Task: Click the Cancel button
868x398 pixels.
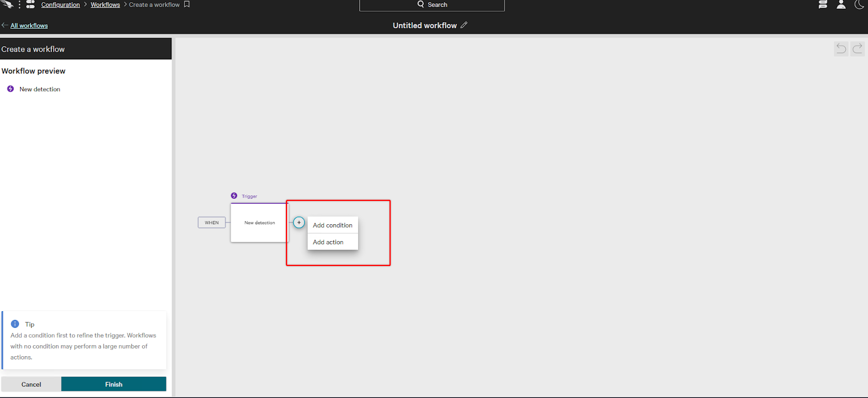Action: [x=31, y=384]
